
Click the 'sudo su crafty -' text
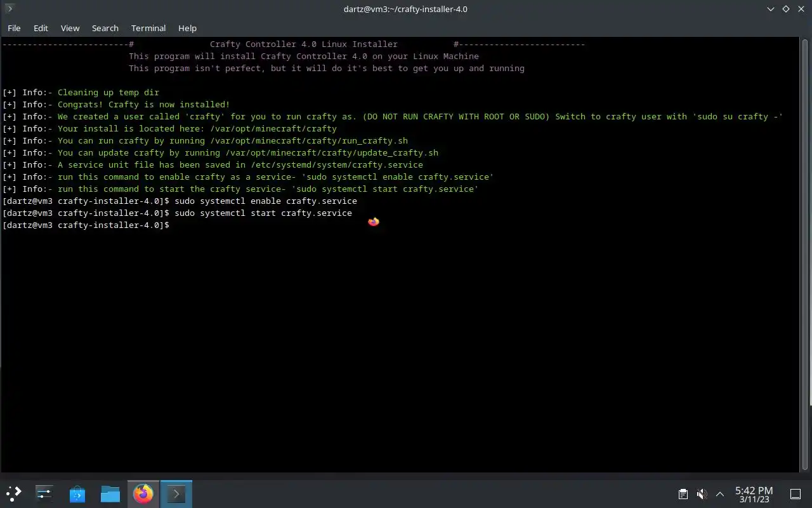(x=737, y=116)
